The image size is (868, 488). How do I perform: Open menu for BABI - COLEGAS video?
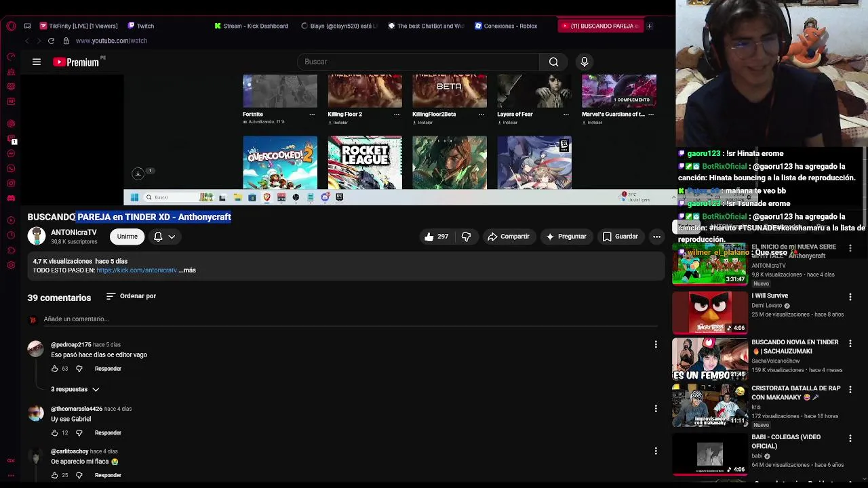click(x=850, y=439)
